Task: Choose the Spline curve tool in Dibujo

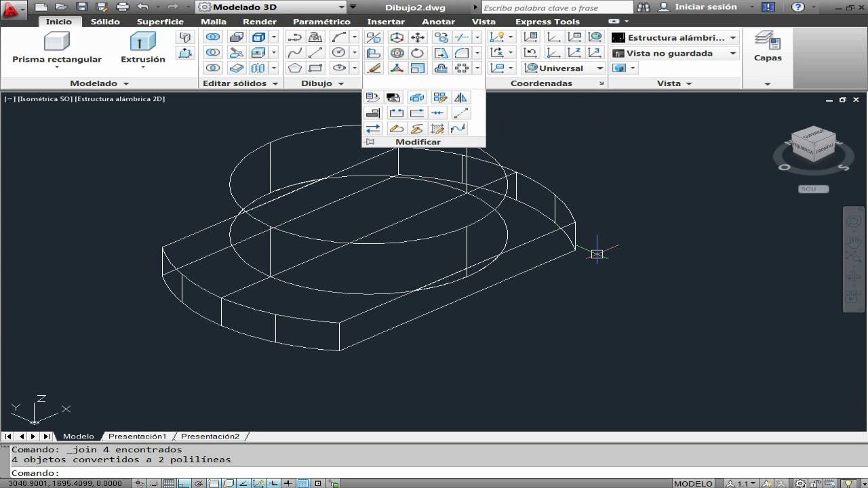Action: tap(294, 53)
